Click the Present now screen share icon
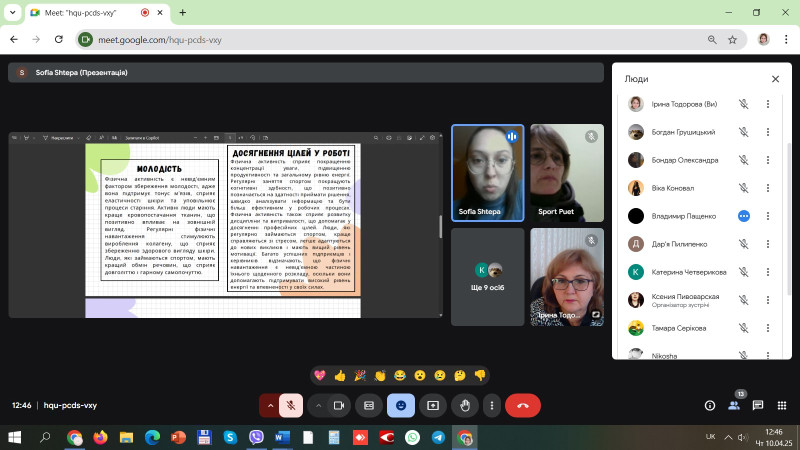The image size is (800, 450). click(x=433, y=405)
